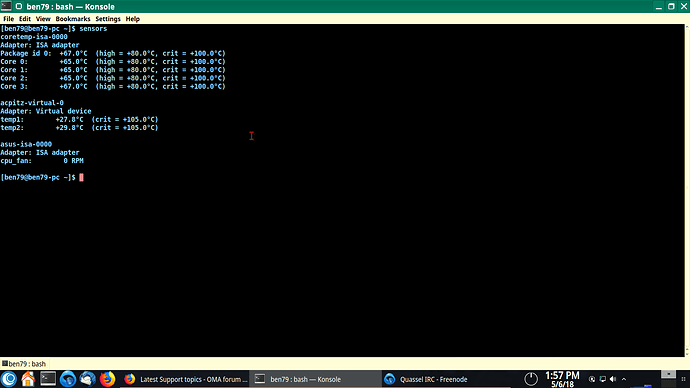Open the volume control tray icon
This screenshot has height=388, width=690.
click(x=613, y=379)
